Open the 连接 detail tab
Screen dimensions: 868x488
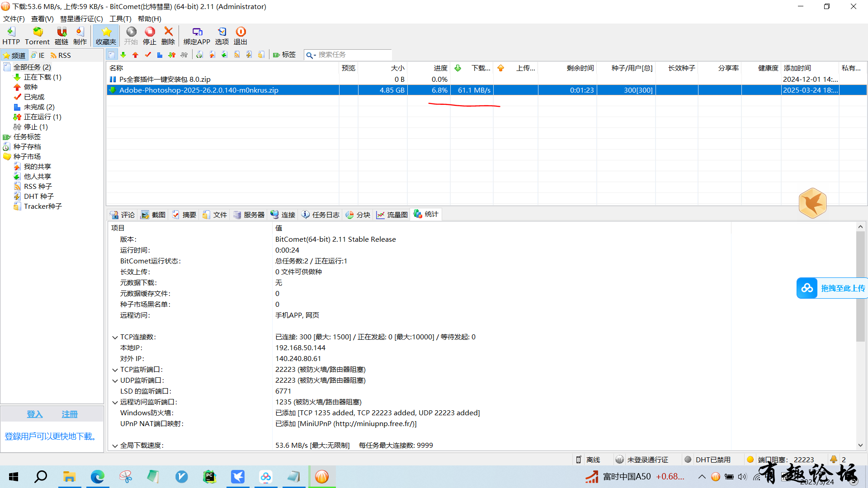(x=283, y=215)
